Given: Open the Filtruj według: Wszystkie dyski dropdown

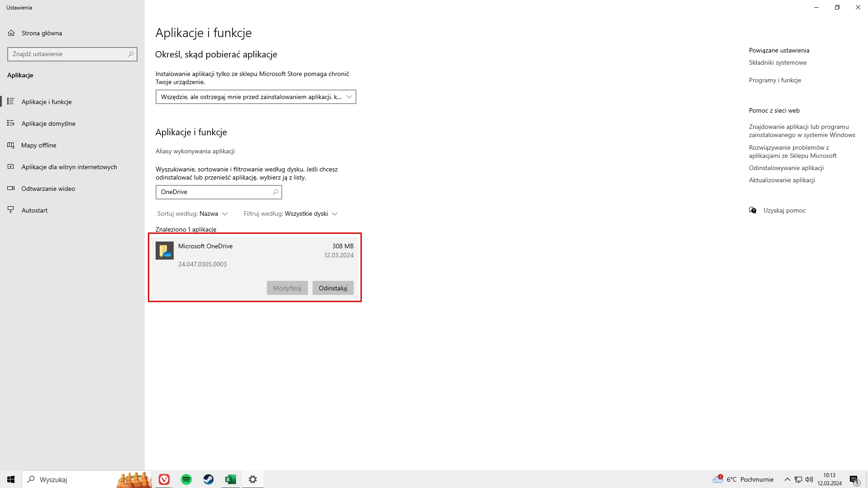Looking at the screenshot, I should tap(290, 213).
